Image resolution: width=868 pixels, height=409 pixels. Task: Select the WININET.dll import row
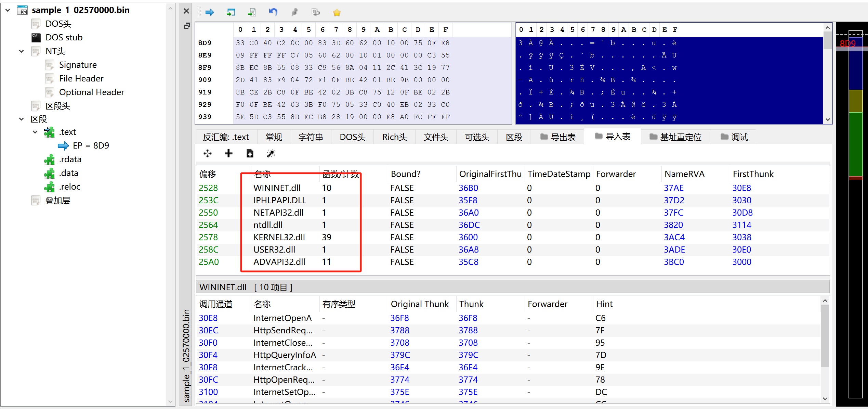513,188
